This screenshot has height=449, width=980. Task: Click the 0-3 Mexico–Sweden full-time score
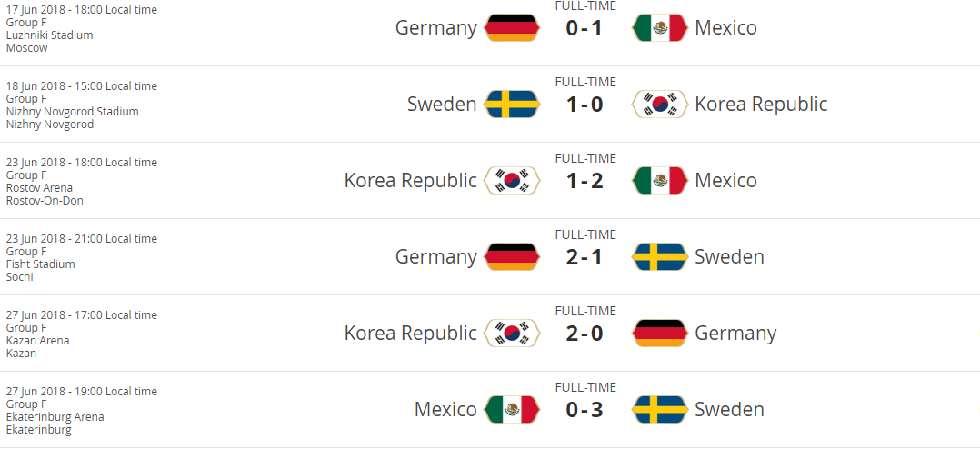(x=585, y=410)
